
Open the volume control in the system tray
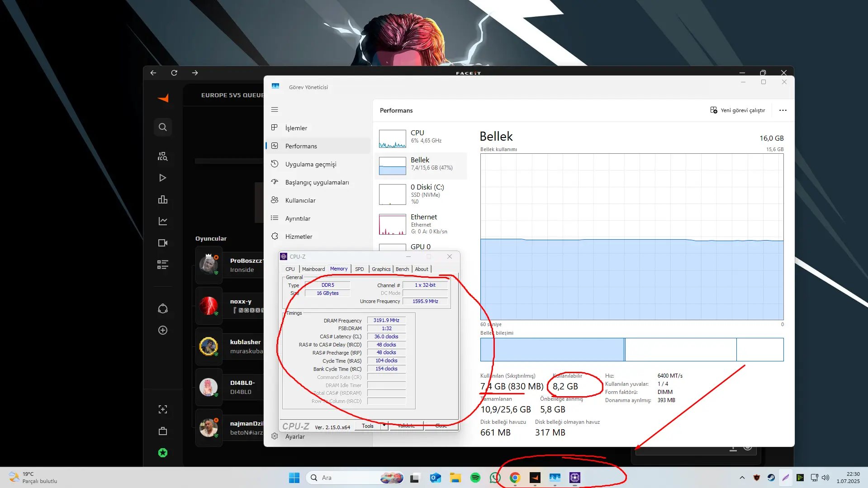tap(825, 478)
